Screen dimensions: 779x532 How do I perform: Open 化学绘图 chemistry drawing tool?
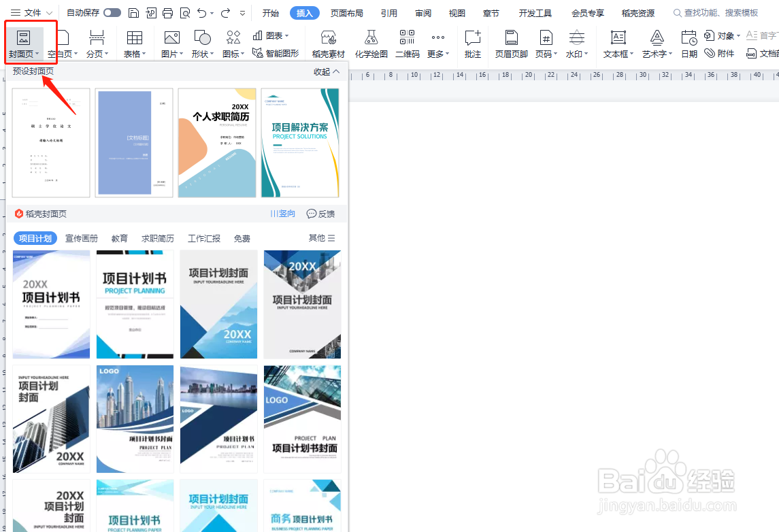pyautogui.click(x=371, y=44)
